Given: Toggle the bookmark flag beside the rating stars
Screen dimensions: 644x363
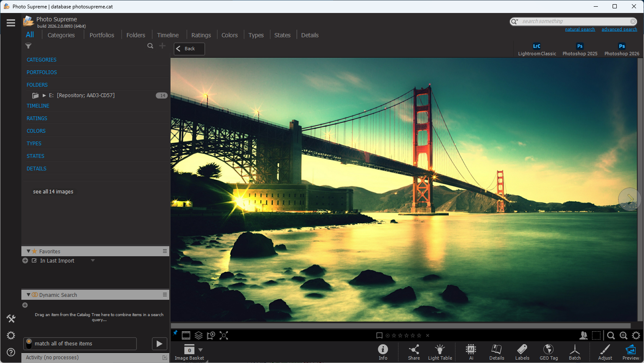Looking at the screenshot, I should (x=379, y=335).
